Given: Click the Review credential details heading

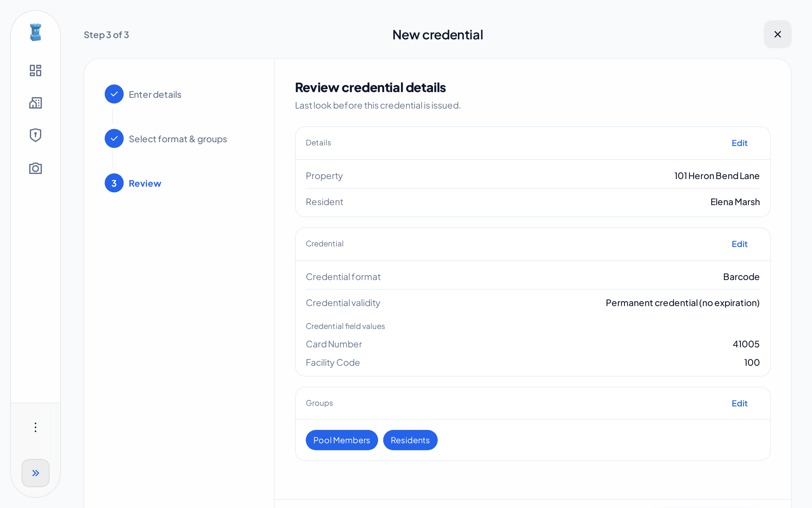Looking at the screenshot, I should [x=370, y=87].
